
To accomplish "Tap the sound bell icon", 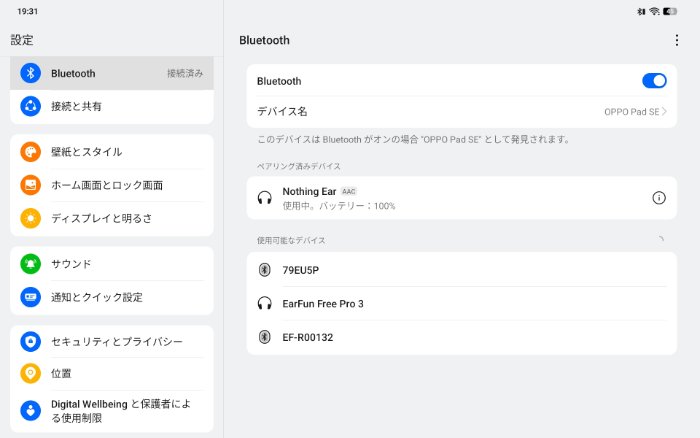I will point(30,264).
